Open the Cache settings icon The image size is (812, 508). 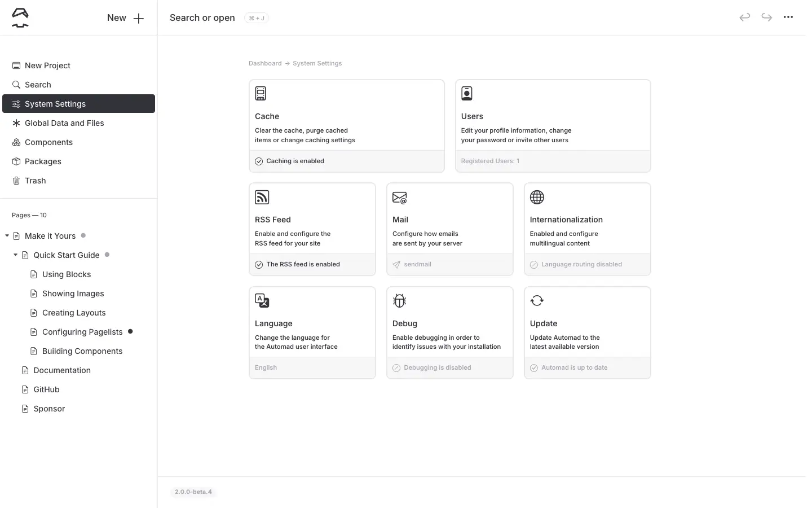tap(261, 93)
